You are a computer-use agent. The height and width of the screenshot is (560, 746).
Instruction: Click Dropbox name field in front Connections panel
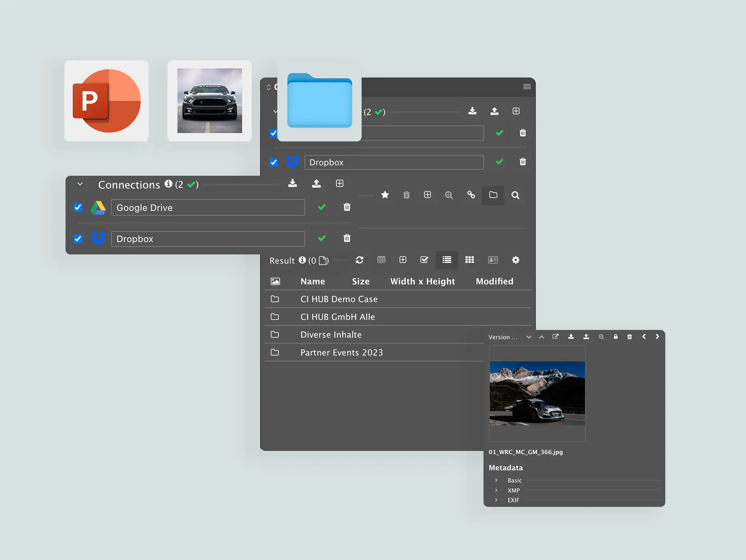click(208, 239)
